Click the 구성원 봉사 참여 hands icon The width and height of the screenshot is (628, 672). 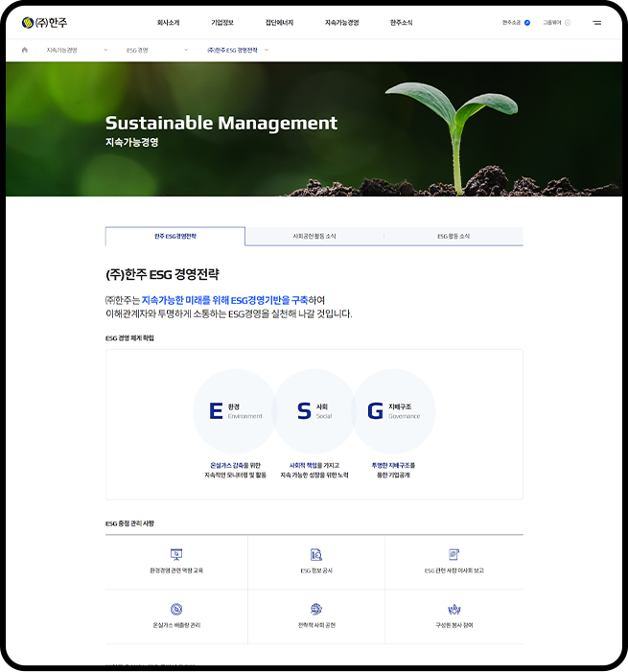(454, 609)
